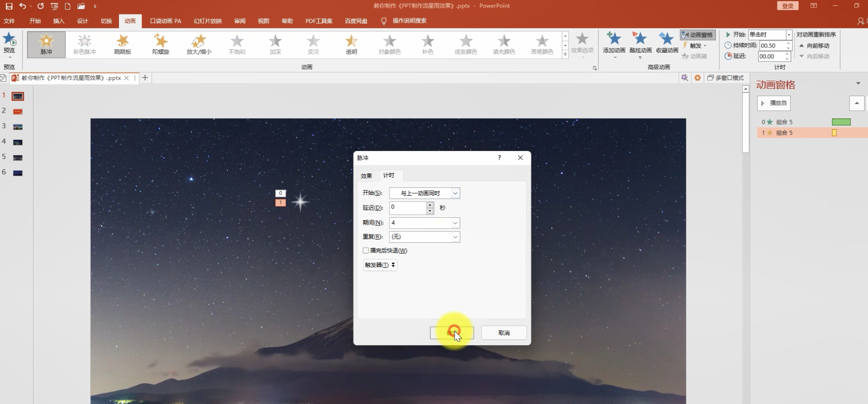Switch to the 插入 insert tab
Viewport: 868px width, 404px height.
pyautogui.click(x=59, y=21)
